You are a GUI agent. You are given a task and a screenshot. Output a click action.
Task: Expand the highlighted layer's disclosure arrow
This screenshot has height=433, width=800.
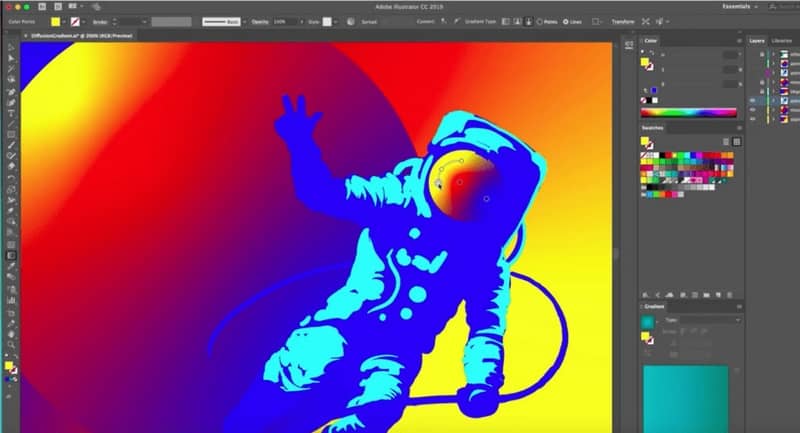773,100
